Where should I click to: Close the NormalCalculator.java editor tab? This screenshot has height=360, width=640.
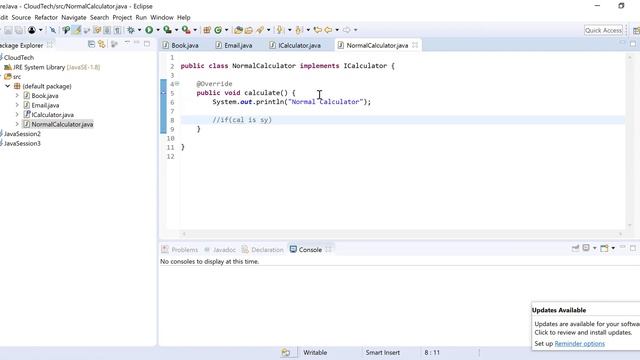(x=415, y=45)
